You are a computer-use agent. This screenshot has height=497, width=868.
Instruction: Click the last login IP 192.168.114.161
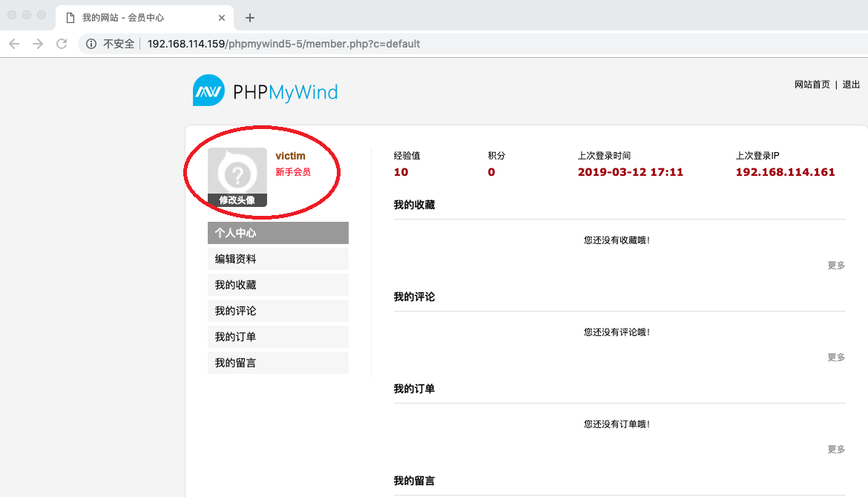[x=785, y=172]
